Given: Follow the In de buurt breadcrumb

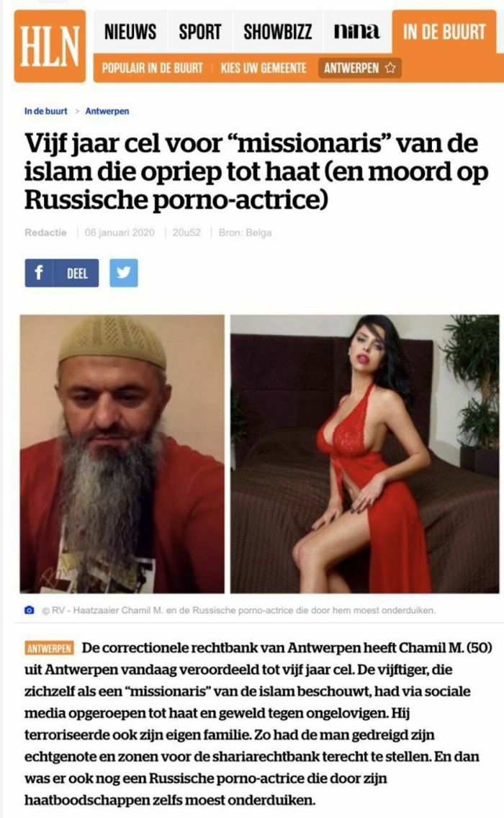Looking at the screenshot, I should pos(46,111).
